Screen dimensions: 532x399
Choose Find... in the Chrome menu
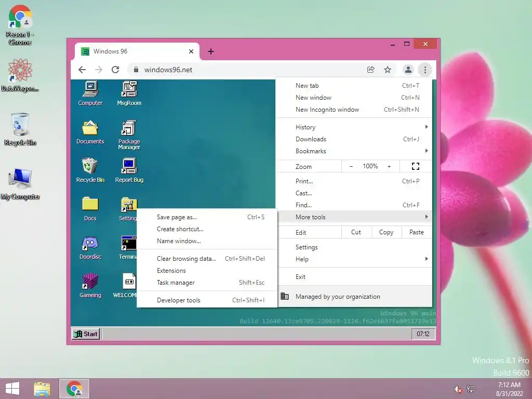click(x=354, y=205)
